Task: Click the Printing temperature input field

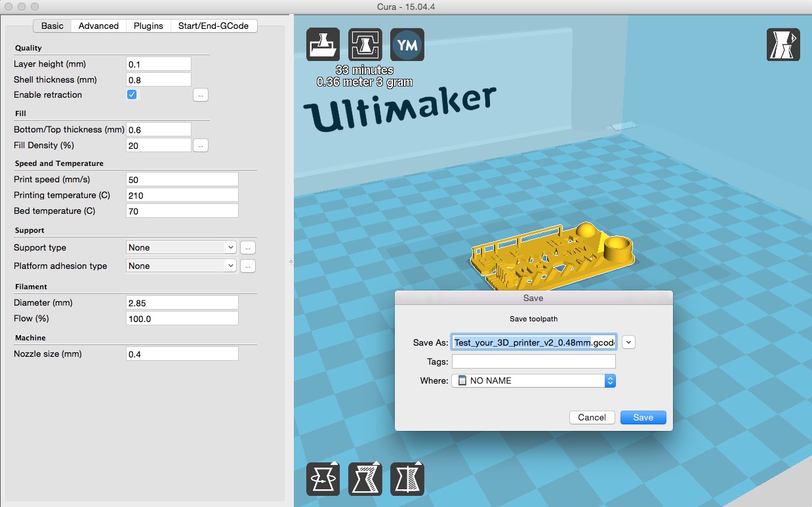Action: click(x=182, y=195)
